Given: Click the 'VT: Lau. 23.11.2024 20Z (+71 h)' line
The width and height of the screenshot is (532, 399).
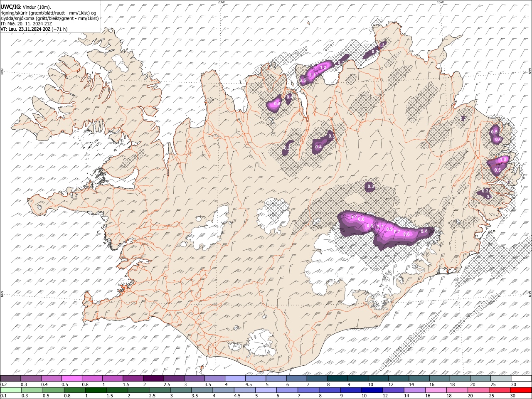Looking at the screenshot, I should coord(34,29).
